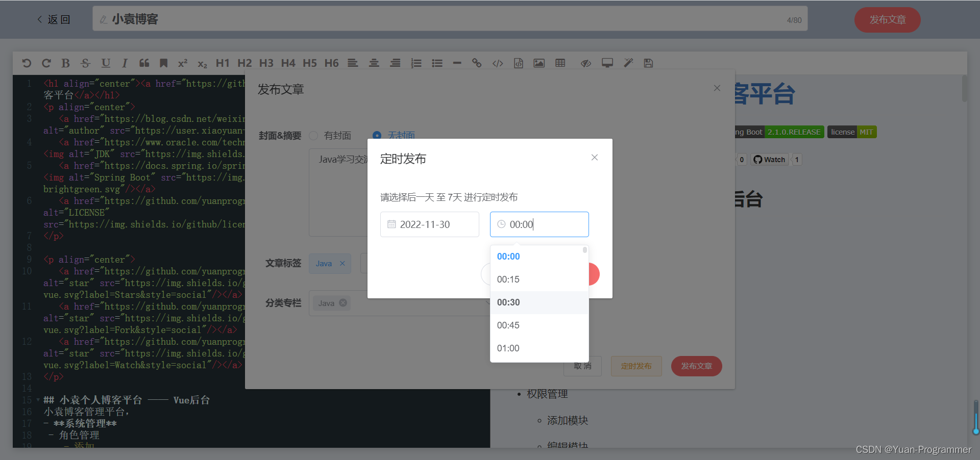Click the magic wand clear icon
980x460 pixels.
[628, 63]
